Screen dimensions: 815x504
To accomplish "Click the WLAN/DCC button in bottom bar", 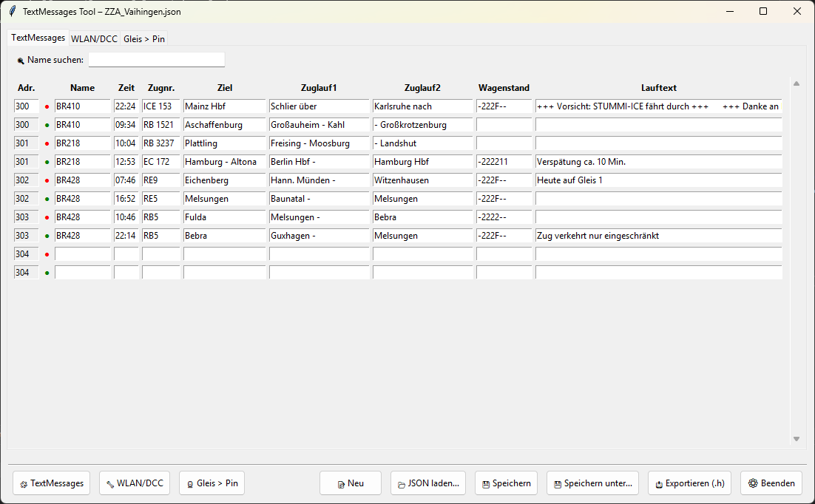I will pyautogui.click(x=135, y=483).
